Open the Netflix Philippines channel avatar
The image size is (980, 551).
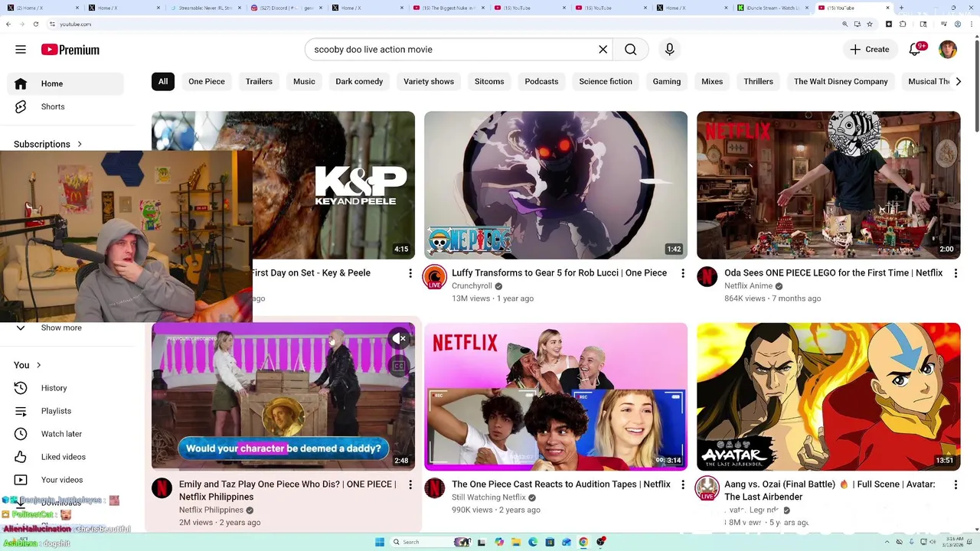click(162, 487)
